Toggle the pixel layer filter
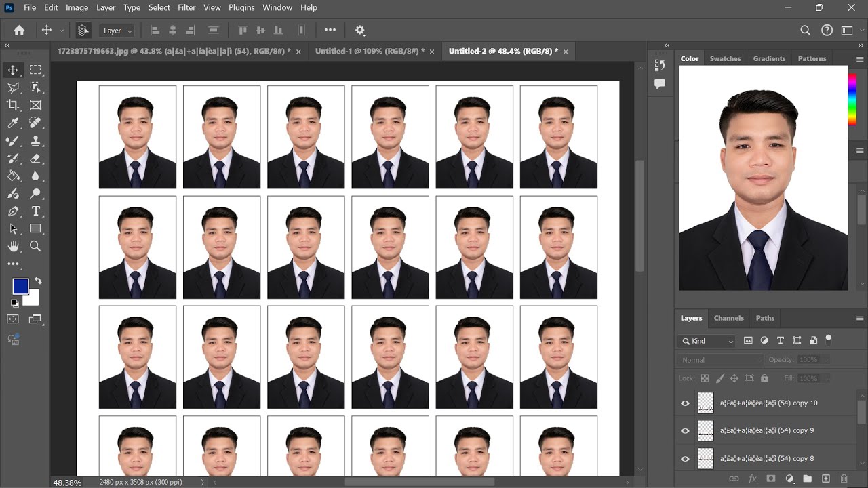 tap(748, 341)
